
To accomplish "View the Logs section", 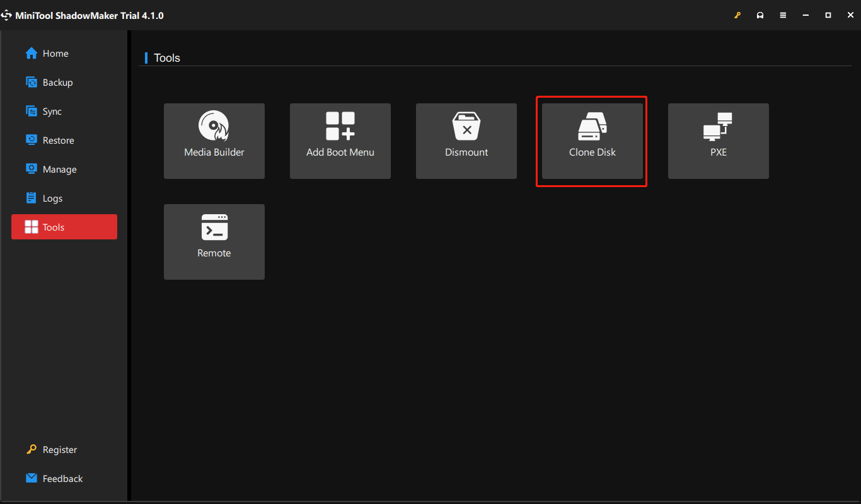I will [x=52, y=198].
